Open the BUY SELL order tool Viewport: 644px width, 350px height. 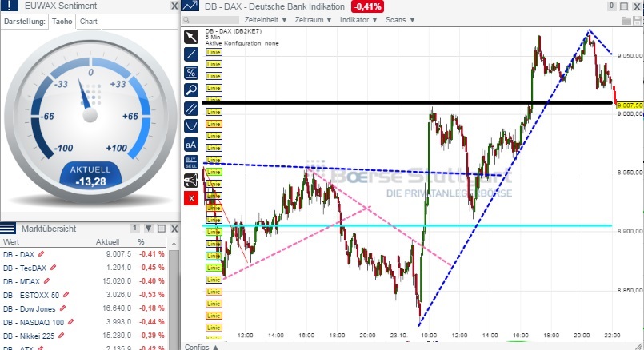click(191, 162)
